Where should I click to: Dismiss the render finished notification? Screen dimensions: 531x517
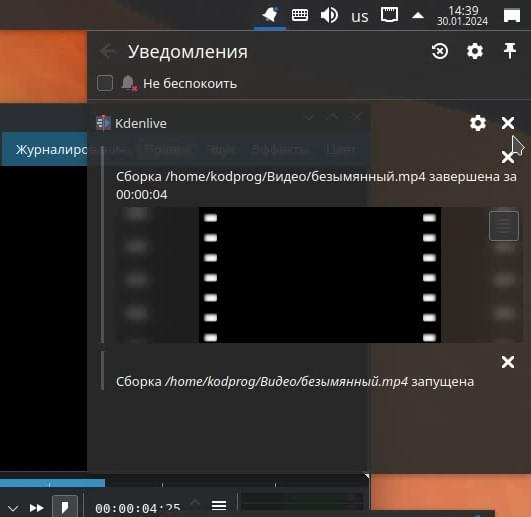(x=507, y=157)
